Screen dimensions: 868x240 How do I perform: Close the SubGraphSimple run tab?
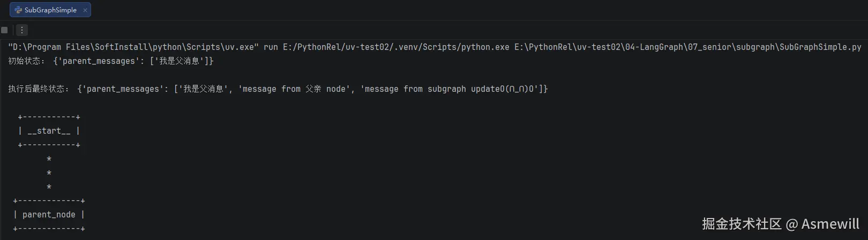point(85,10)
